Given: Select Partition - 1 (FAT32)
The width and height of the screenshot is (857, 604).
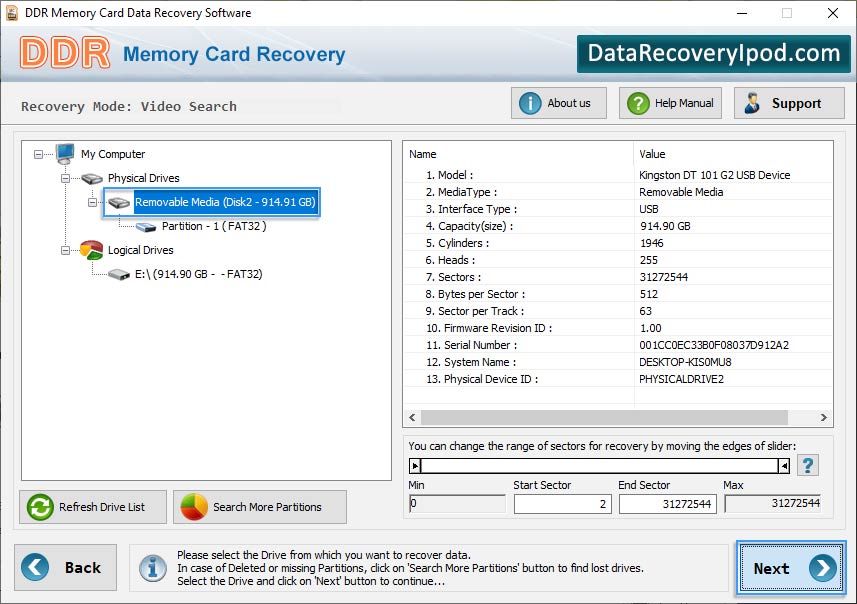Looking at the screenshot, I should click(214, 226).
